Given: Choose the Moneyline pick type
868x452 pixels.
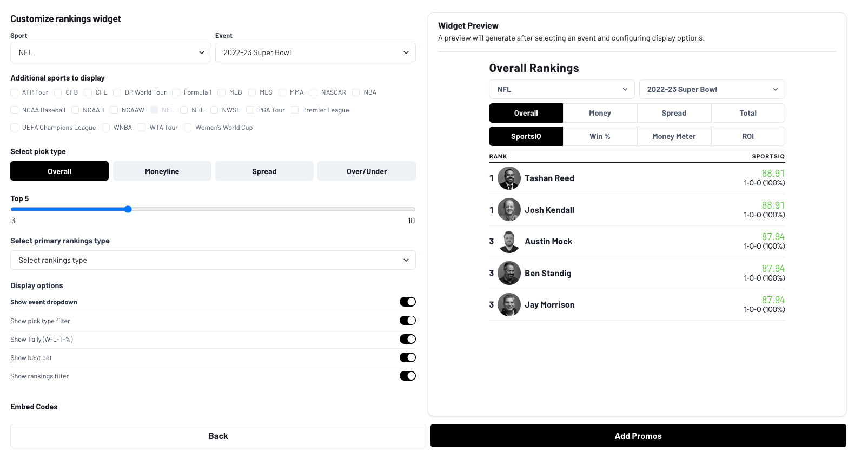Looking at the screenshot, I should [162, 171].
